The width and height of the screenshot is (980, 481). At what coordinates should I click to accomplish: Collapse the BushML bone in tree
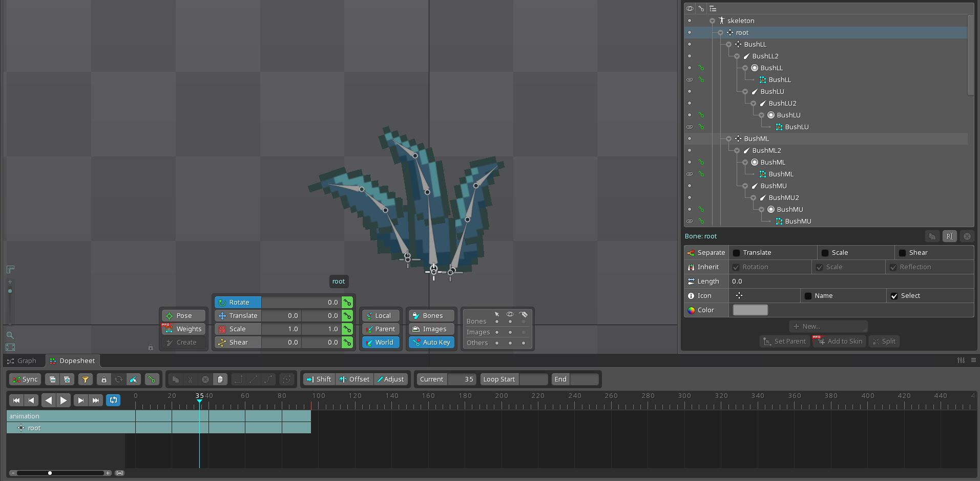[x=728, y=139]
